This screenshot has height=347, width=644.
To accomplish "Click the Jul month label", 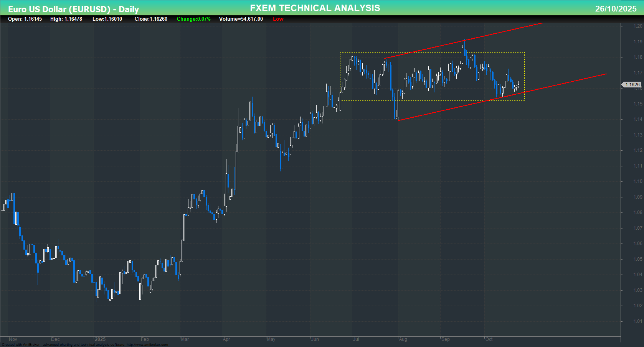I will pyautogui.click(x=357, y=339).
